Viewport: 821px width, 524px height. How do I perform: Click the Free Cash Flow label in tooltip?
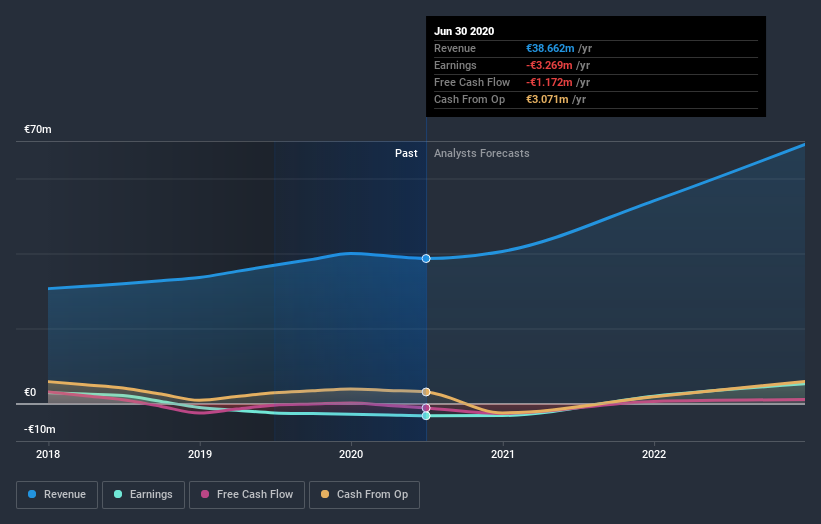[472, 82]
